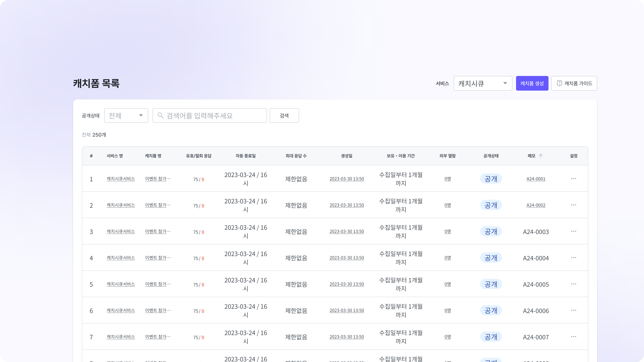Open 캐치시큐서비스 link in row 6
This screenshot has height=362, width=644.
tap(121, 310)
